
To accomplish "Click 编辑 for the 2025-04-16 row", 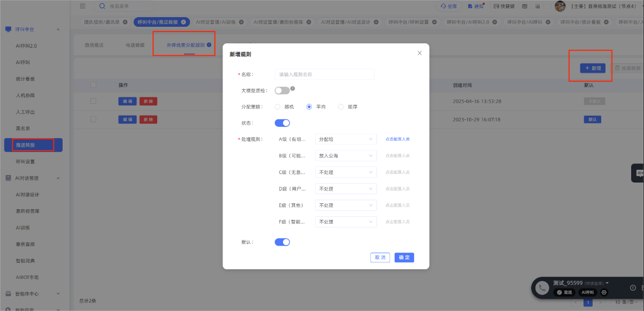I will tap(127, 101).
